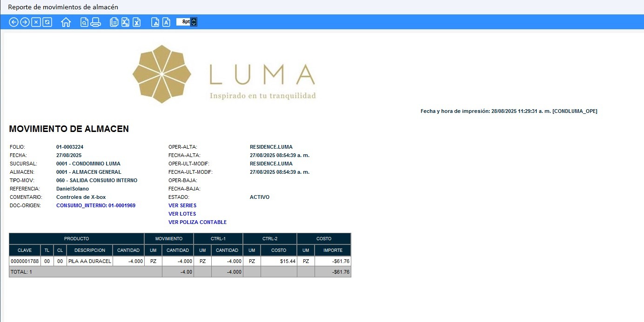The image size is (644, 322).
Task: Click the $15.44 cost cell
Action: click(279, 261)
